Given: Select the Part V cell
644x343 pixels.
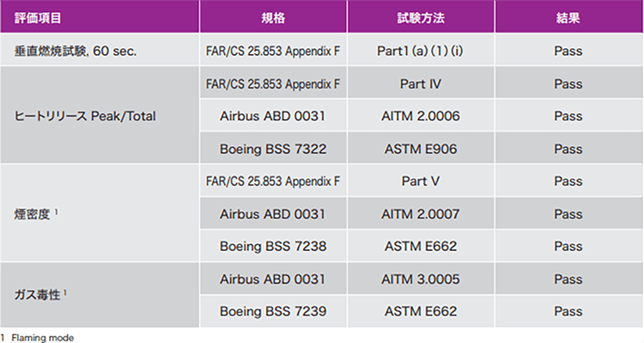Looking at the screenshot, I should [421, 181].
